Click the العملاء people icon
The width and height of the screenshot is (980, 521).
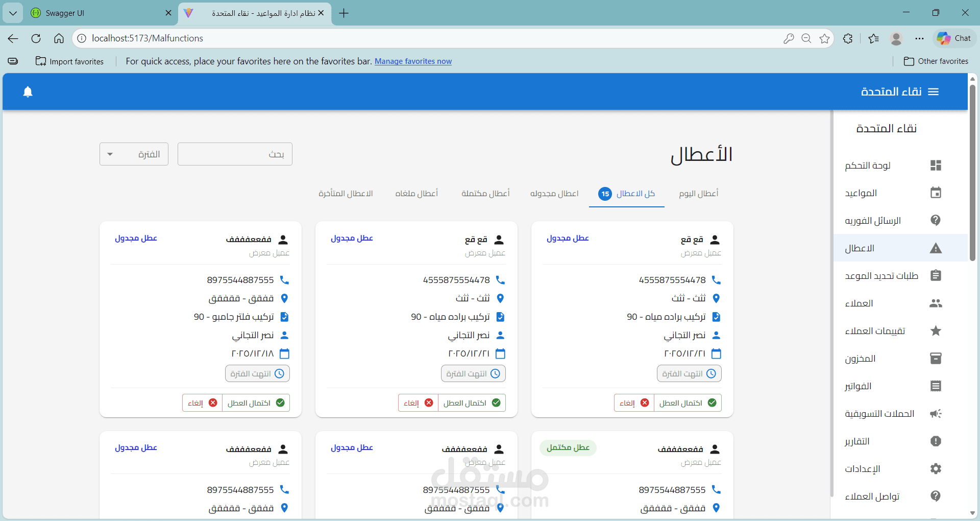click(x=936, y=303)
